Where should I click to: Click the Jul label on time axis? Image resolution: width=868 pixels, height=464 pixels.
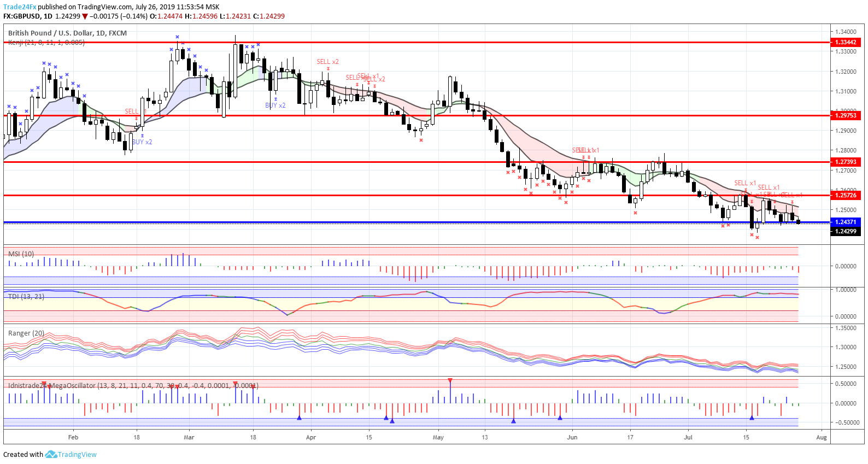point(688,437)
